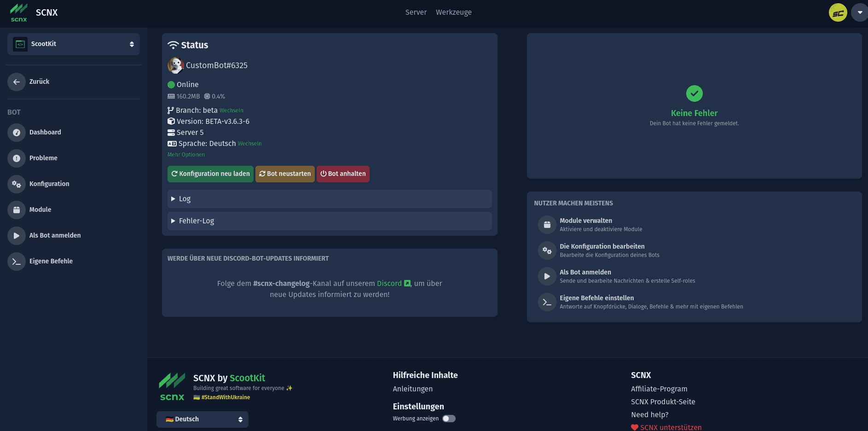Click Konfiguration neu laden button
This screenshot has height=431, width=868.
click(x=210, y=174)
